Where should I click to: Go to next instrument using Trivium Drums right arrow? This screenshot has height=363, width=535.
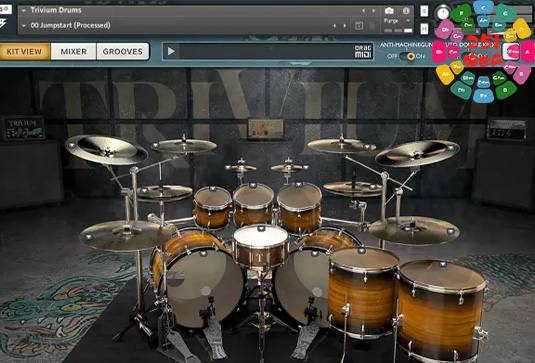click(374, 11)
